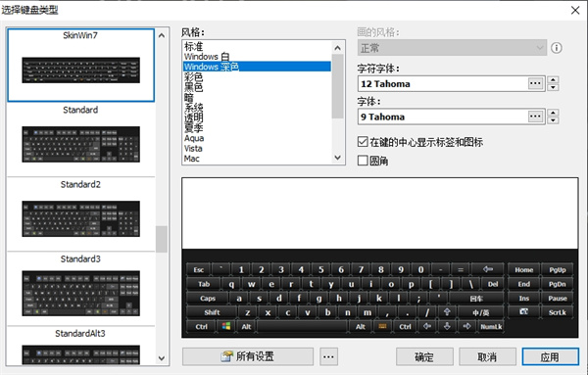Click the 回车 key in preview

click(x=476, y=299)
